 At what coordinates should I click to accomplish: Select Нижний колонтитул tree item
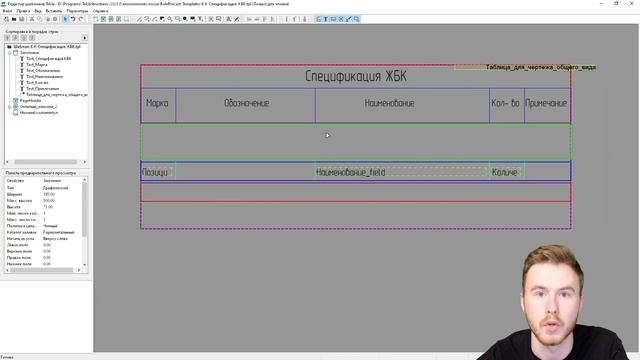(x=39, y=112)
